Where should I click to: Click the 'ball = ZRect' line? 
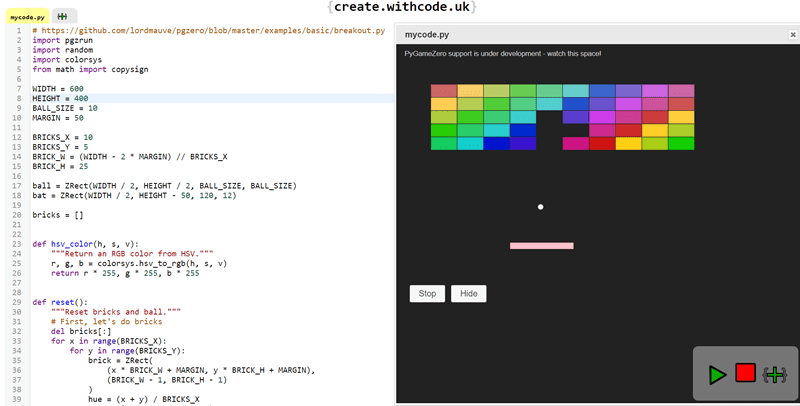(x=164, y=186)
